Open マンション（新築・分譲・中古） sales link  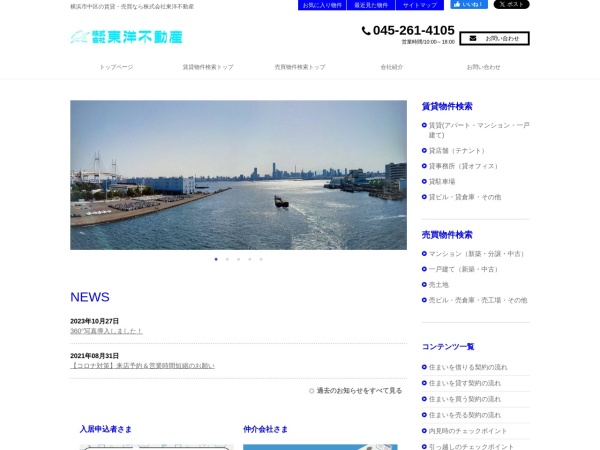tap(477, 254)
